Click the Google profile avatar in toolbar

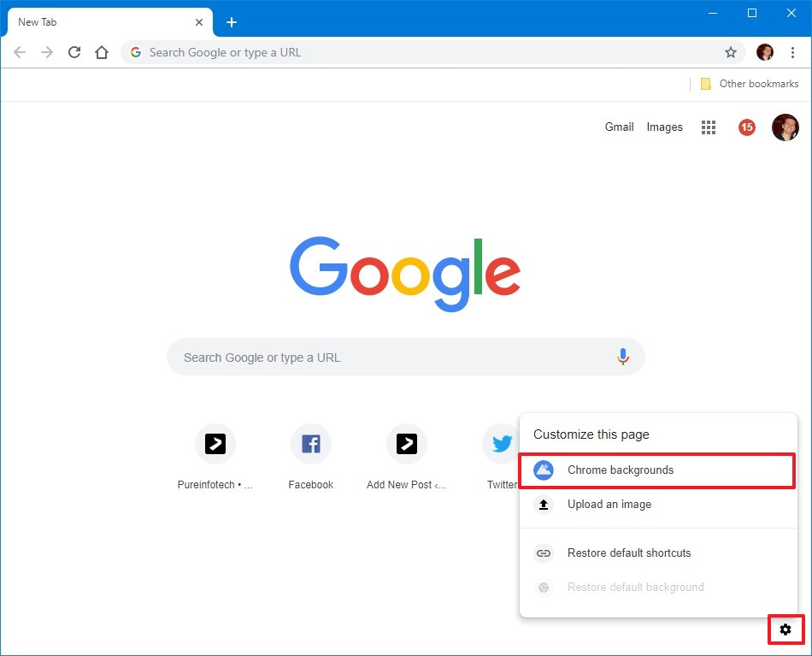tap(764, 52)
